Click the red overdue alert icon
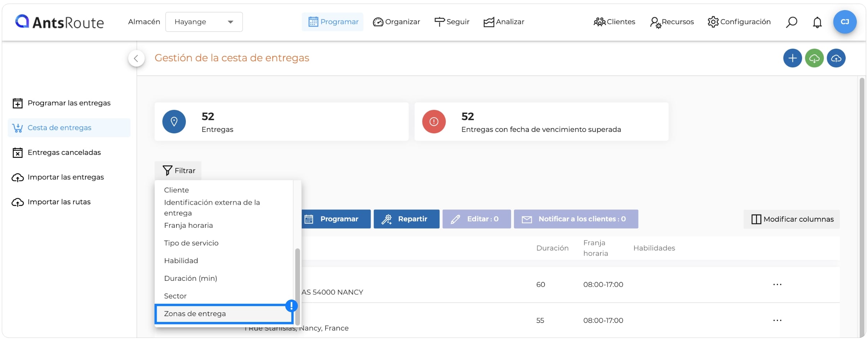This screenshot has height=341, width=868. (434, 122)
